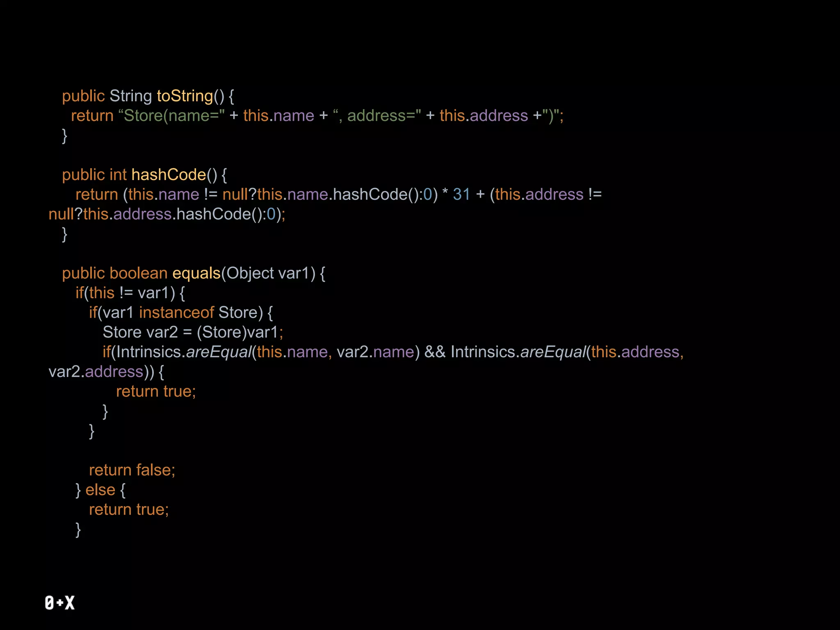Click the 'return false;' statement

132,470
